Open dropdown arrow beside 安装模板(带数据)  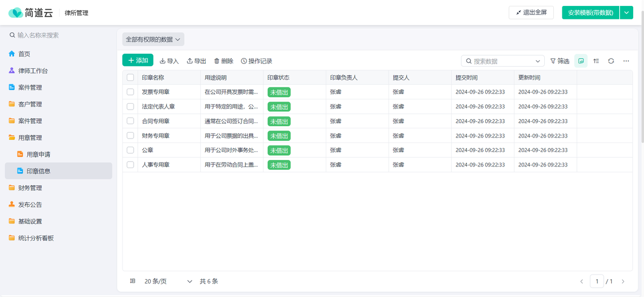[626, 12]
